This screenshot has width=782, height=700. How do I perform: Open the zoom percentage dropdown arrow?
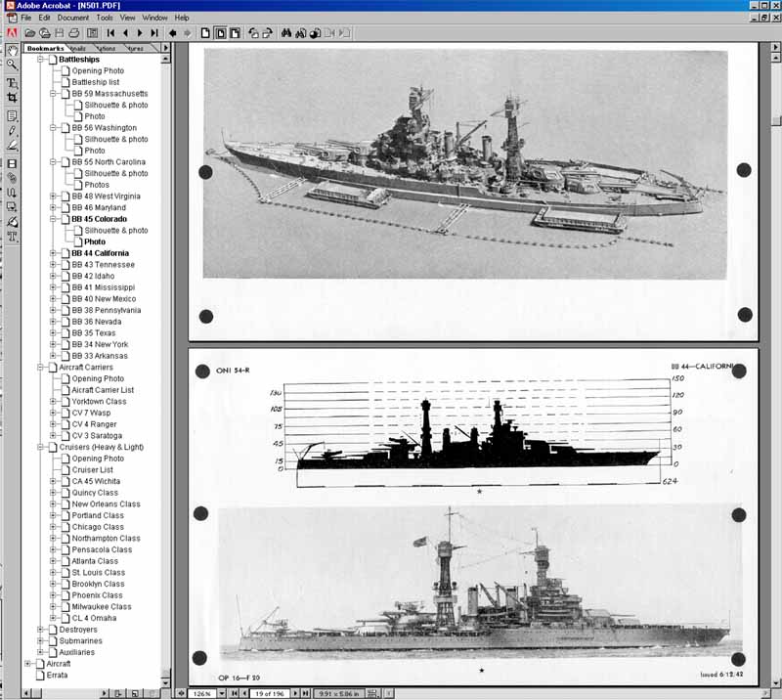[222, 693]
